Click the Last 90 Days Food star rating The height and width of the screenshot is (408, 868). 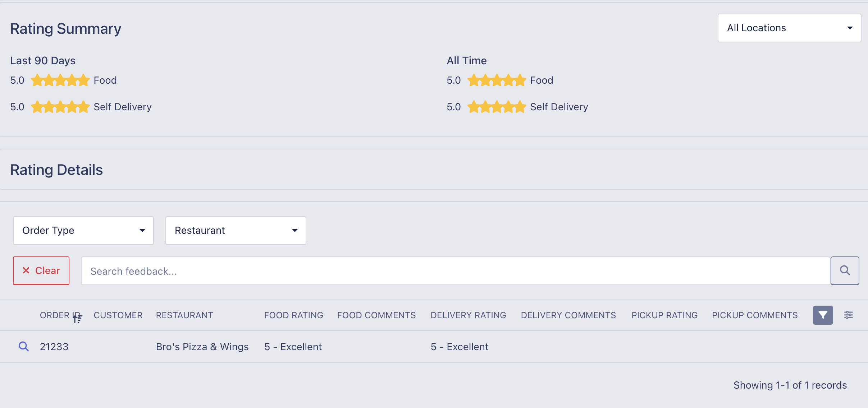60,80
